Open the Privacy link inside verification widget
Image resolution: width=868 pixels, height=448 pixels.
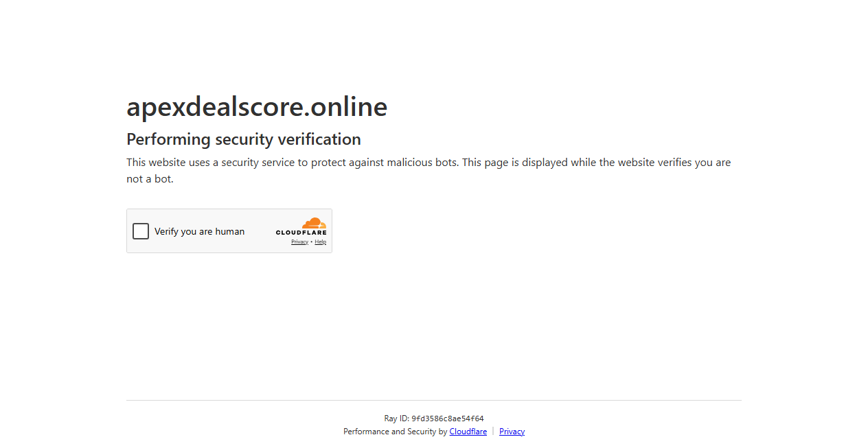pyautogui.click(x=299, y=242)
